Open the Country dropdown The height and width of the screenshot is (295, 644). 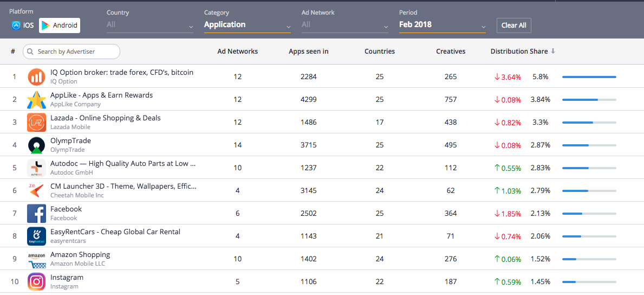click(150, 25)
